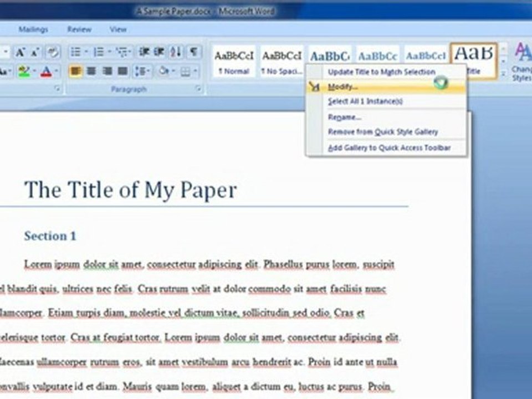Image resolution: width=532 pixels, height=399 pixels.
Task: Expand the Bullets dropdown arrow
Action: [x=86, y=52]
